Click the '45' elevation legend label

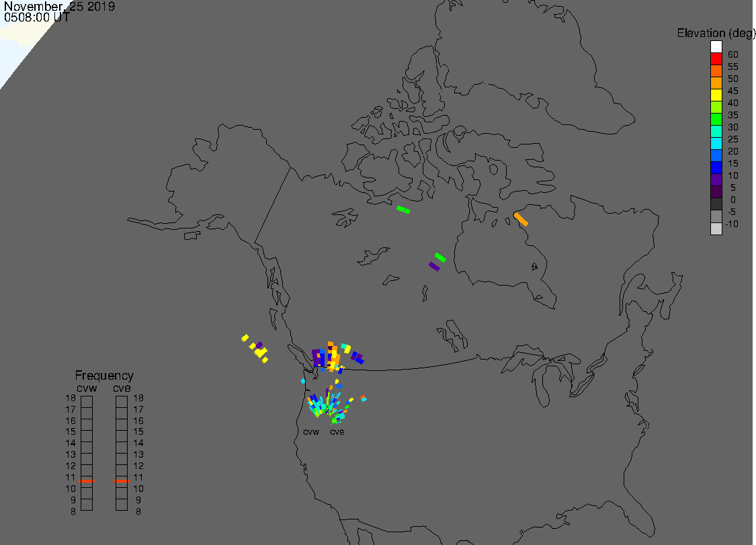click(733, 91)
